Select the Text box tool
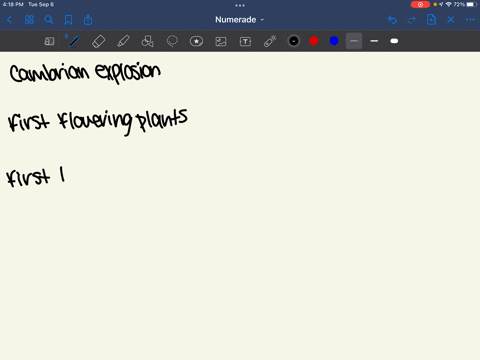 (x=245, y=41)
